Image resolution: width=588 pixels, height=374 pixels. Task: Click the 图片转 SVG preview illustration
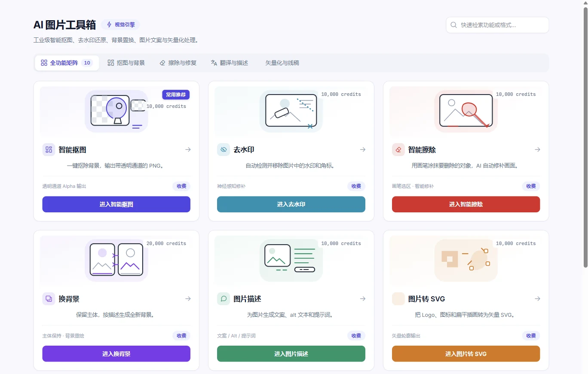pos(466,260)
